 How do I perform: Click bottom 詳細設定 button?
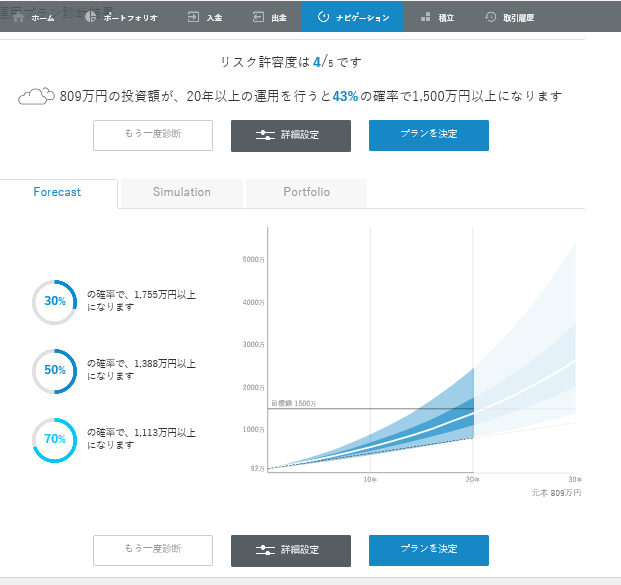point(291,551)
